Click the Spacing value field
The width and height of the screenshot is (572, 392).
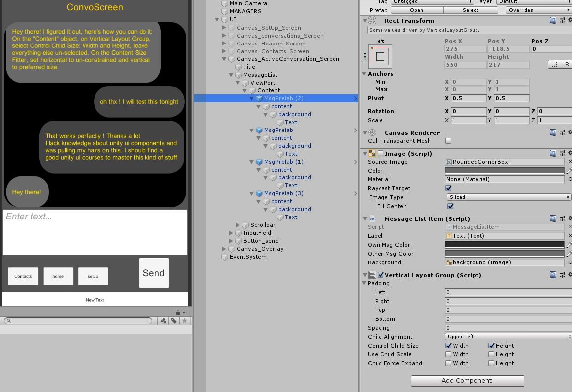tap(509, 328)
